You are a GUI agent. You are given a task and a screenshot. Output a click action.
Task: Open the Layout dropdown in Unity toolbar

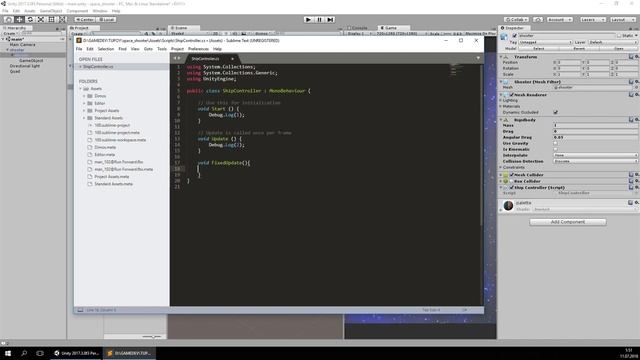click(x=622, y=19)
